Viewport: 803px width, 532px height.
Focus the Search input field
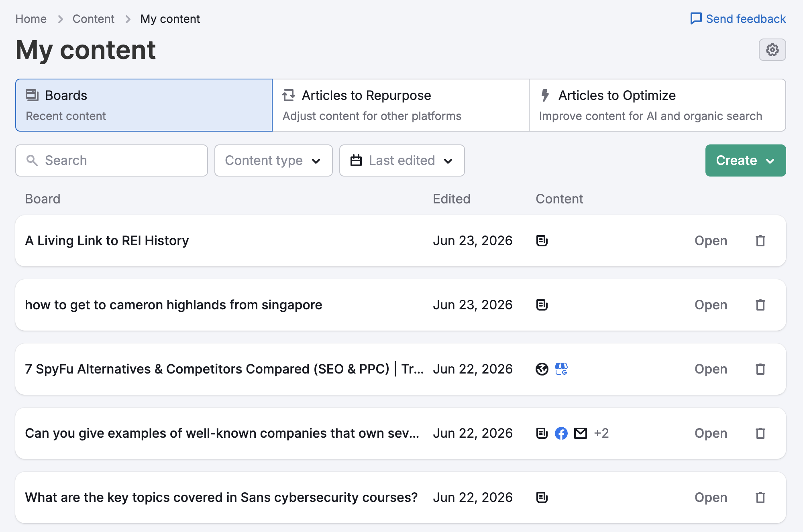click(x=112, y=160)
